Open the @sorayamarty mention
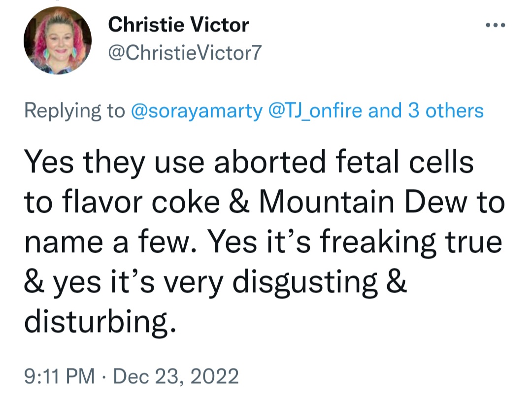This screenshot has height=402, width=532. [197, 111]
